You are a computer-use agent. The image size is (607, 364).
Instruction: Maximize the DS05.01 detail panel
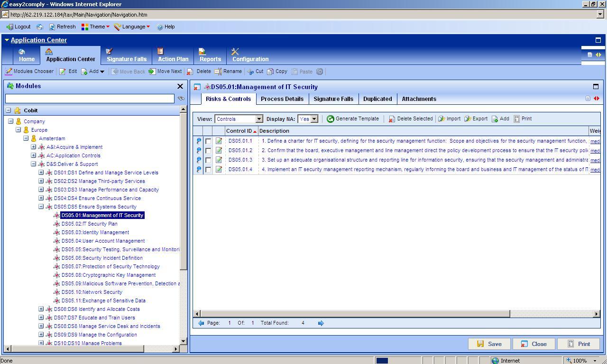coord(596,86)
